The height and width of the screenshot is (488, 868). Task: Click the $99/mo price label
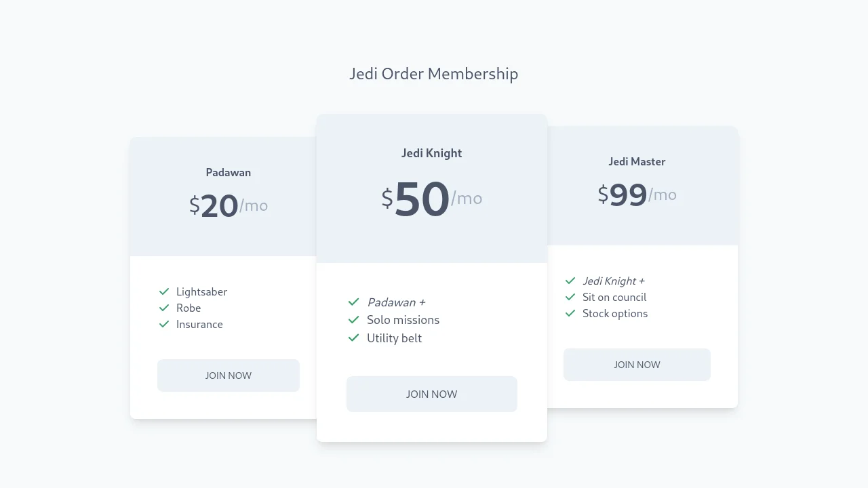[x=637, y=195]
